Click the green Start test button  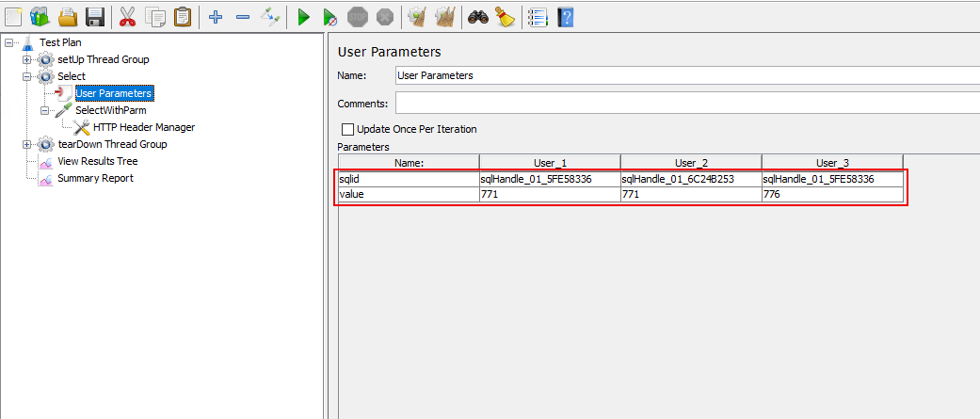click(303, 16)
